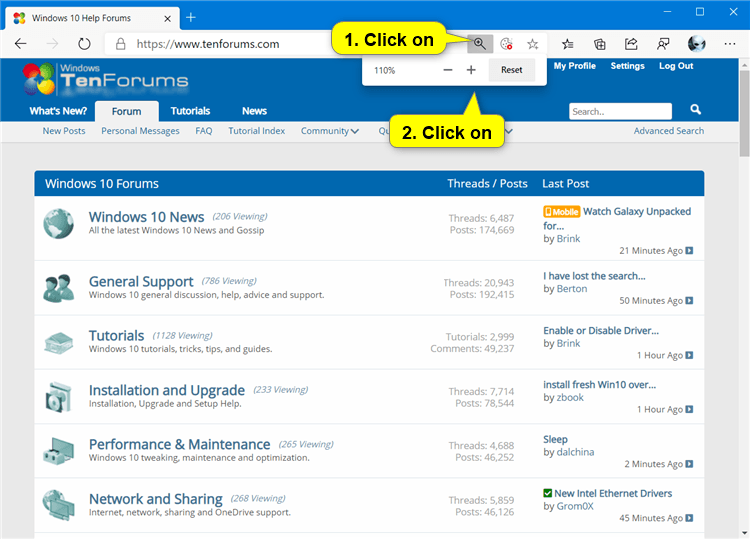Viewport: 750px width, 539px height.
Task: Click the site search magnifier icon
Action: coord(695,110)
